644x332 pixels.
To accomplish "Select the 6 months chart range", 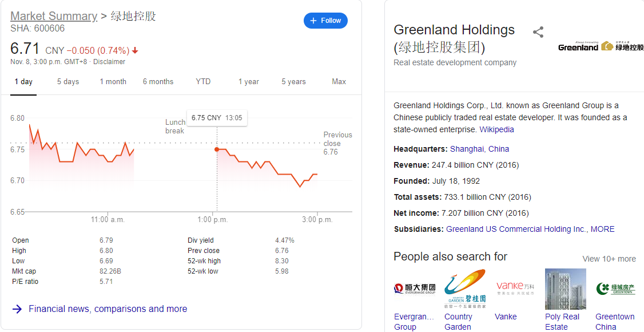I will (158, 82).
